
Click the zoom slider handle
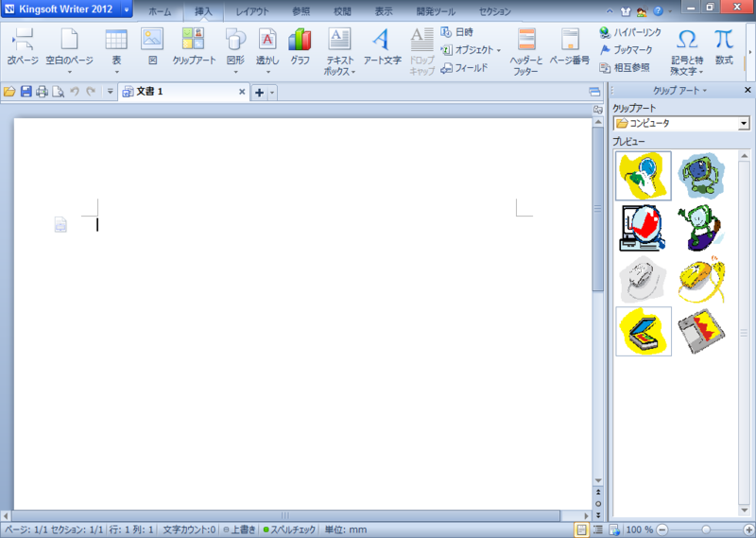click(x=706, y=529)
